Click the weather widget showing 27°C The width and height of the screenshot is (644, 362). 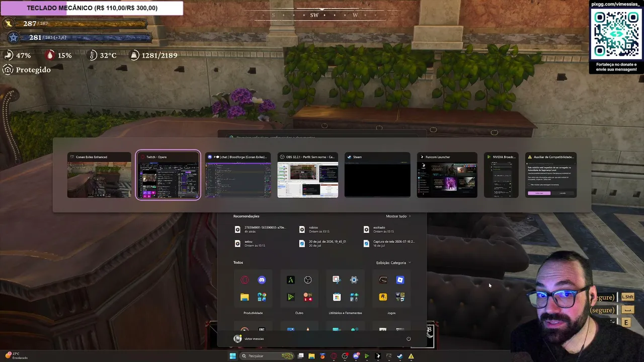coord(16,356)
